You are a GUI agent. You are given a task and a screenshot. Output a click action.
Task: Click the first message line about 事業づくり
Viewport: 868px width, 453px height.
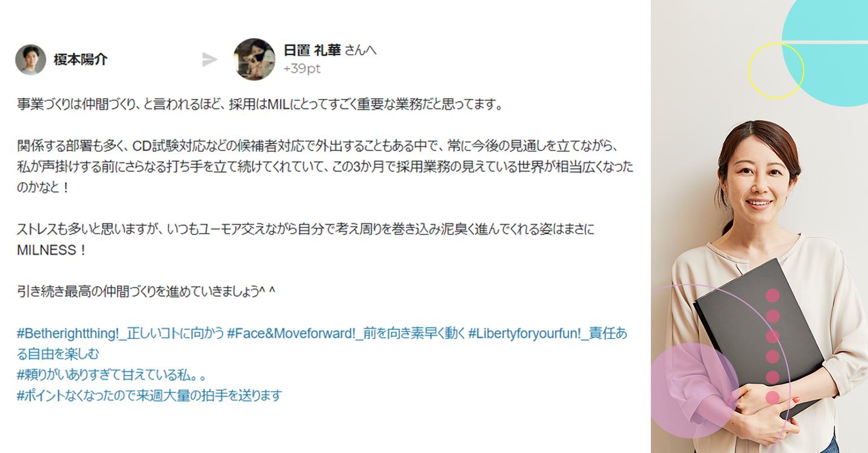pos(260,104)
